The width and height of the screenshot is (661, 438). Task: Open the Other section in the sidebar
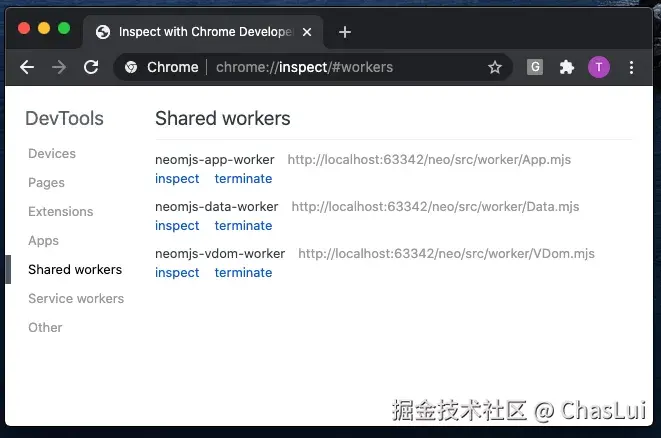[45, 328]
